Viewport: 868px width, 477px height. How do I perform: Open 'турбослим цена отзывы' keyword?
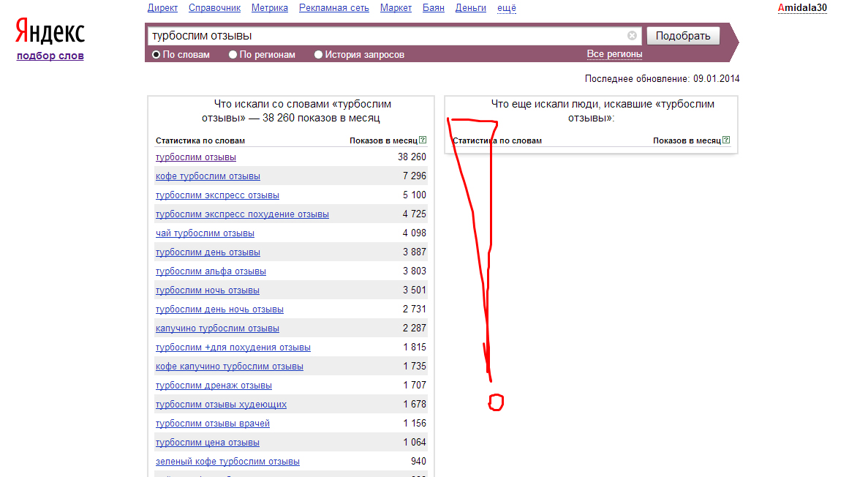point(208,443)
